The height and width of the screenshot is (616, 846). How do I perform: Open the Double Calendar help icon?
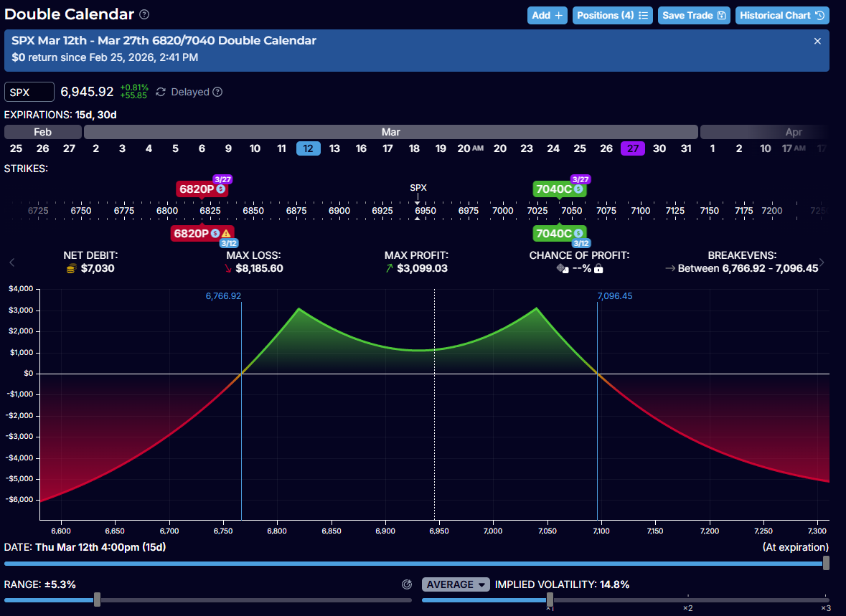[x=144, y=14]
